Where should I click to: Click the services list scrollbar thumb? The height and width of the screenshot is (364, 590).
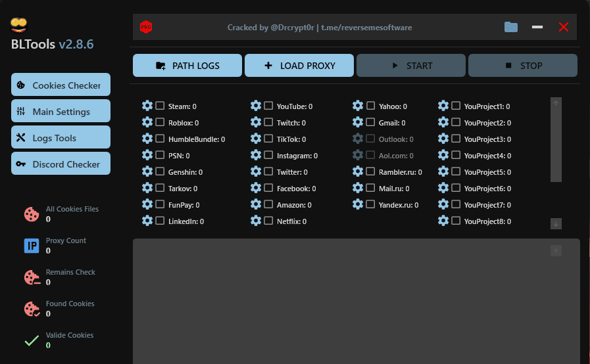(556, 145)
